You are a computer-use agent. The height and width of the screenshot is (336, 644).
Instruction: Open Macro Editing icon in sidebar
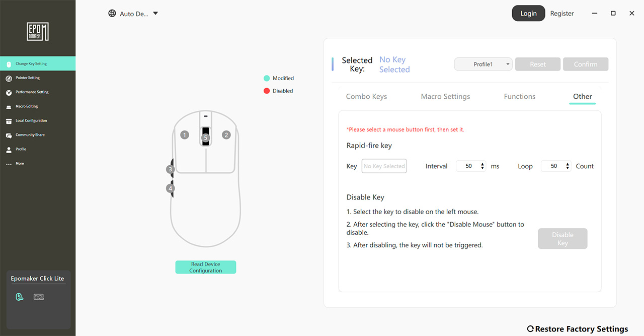point(9,107)
